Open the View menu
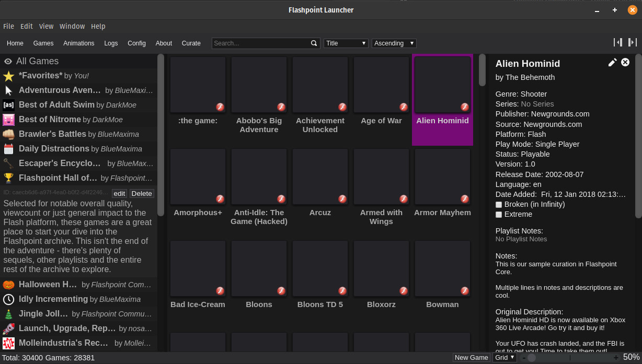Viewport: 642px width, 364px height. click(x=47, y=26)
